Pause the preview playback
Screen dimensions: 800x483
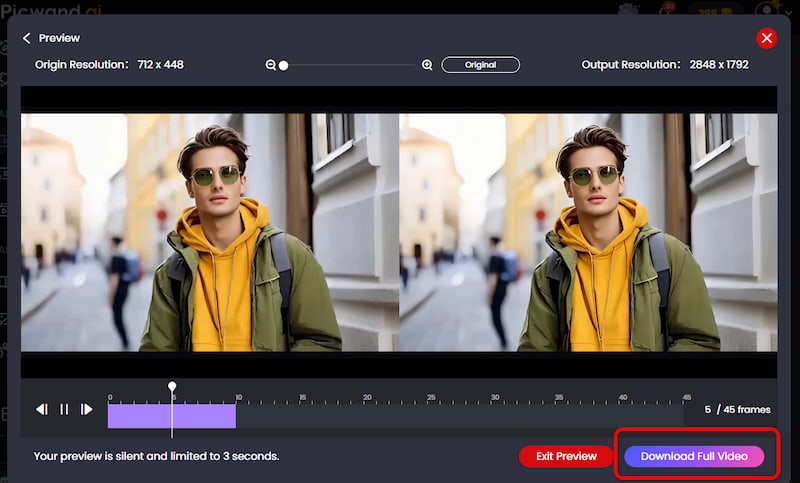click(x=64, y=409)
